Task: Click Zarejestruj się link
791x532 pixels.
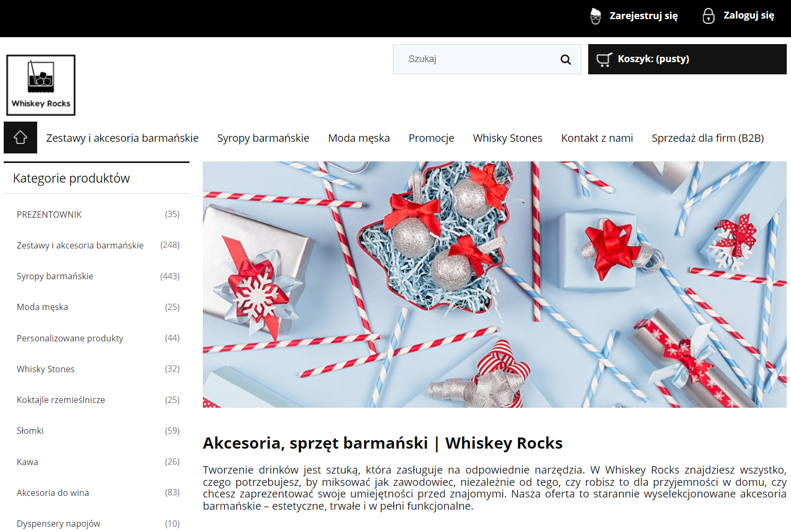Action: pyautogui.click(x=644, y=15)
